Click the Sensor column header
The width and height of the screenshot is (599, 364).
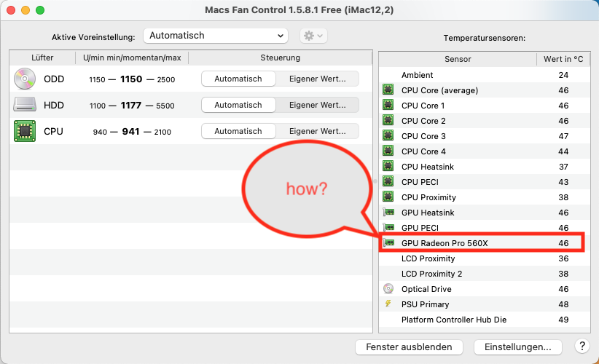point(458,59)
